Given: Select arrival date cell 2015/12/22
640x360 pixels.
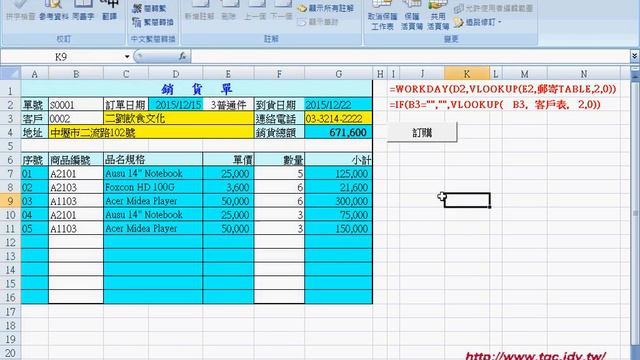Looking at the screenshot, I should 338,105.
